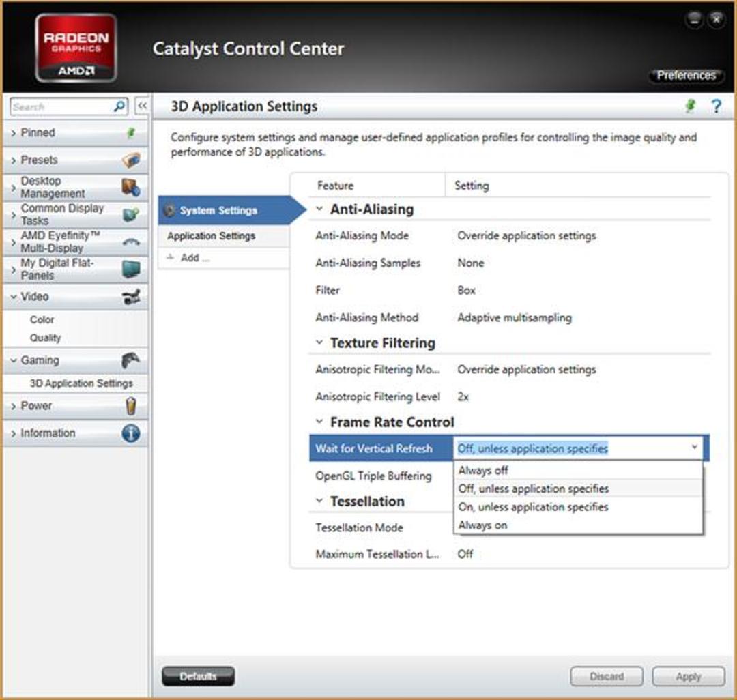Click the search magnifier icon
The image size is (737, 700).
119,106
